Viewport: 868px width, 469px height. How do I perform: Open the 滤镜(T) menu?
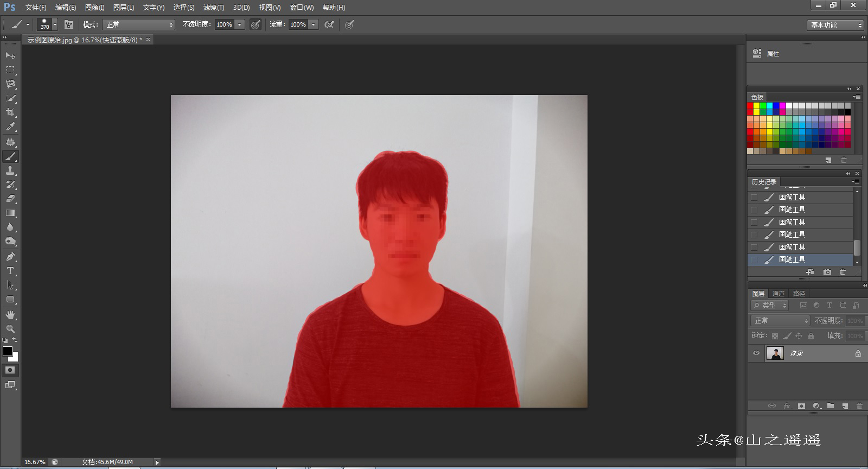point(214,8)
